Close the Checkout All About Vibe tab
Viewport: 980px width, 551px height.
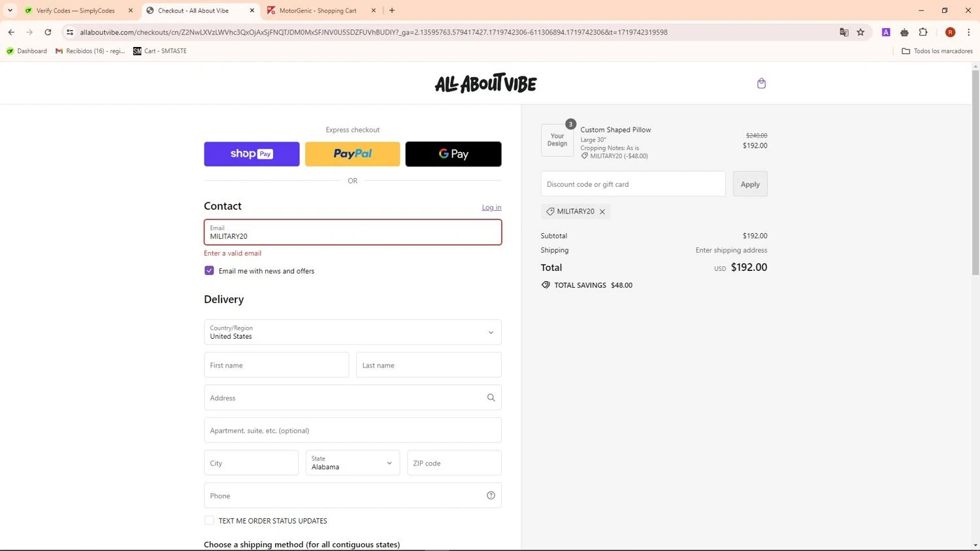[x=252, y=10]
